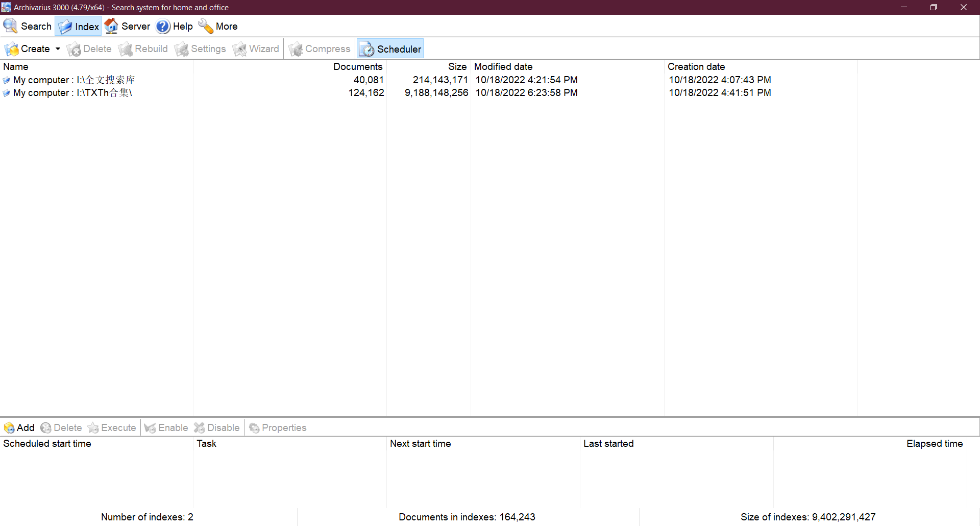The image size is (980, 526).
Task: Sort by Size column header
Action: tap(457, 67)
